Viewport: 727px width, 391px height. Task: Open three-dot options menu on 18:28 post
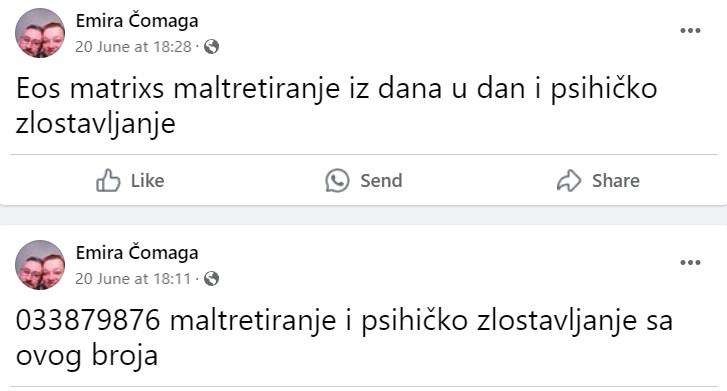[690, 31]
